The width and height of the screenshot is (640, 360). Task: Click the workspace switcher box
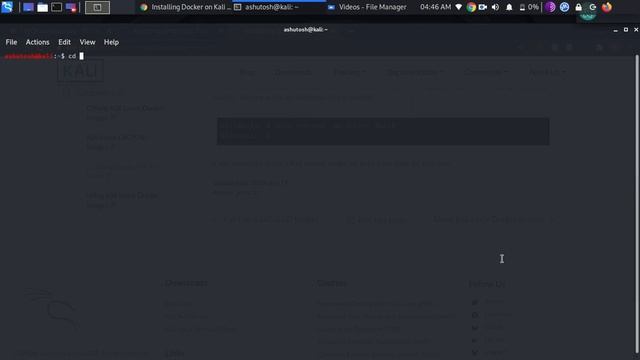(97, 7)
